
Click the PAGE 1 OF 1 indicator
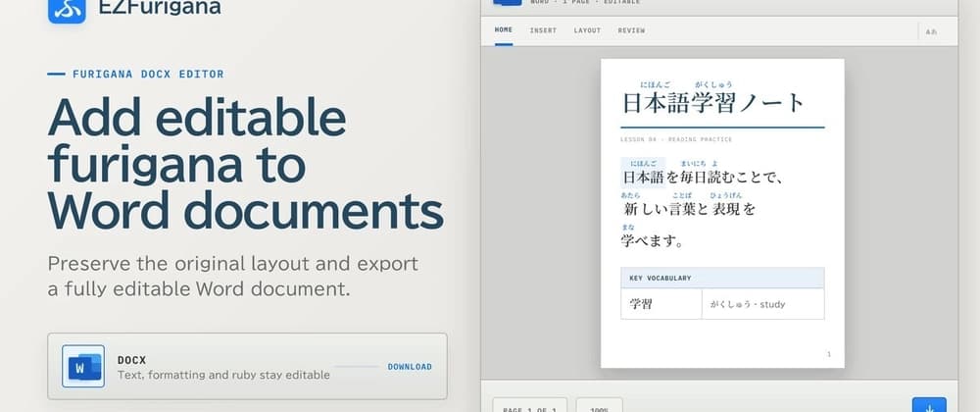(x=530, y=404)
